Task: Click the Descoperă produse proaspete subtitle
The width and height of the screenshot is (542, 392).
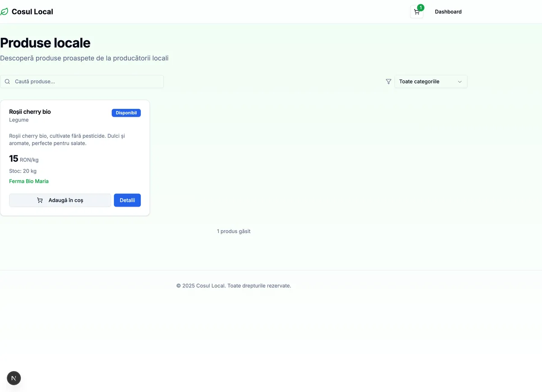Action: (84, 58)
